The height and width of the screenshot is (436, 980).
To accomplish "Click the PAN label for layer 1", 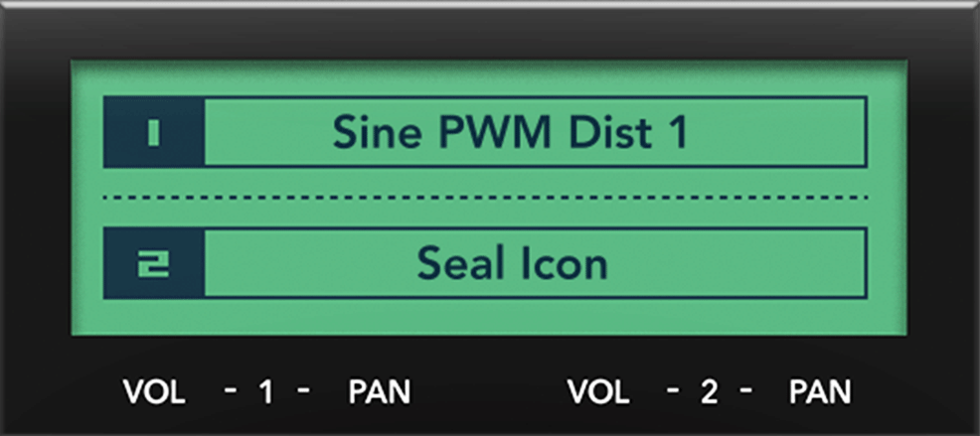I will pos(379,391).
